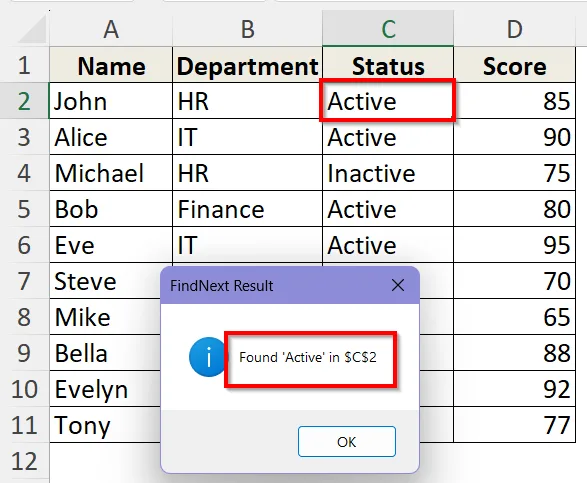Image resolution: width=587 pixels, height=483 pixels.
Task: Select row 11 header
Action: 24,425
